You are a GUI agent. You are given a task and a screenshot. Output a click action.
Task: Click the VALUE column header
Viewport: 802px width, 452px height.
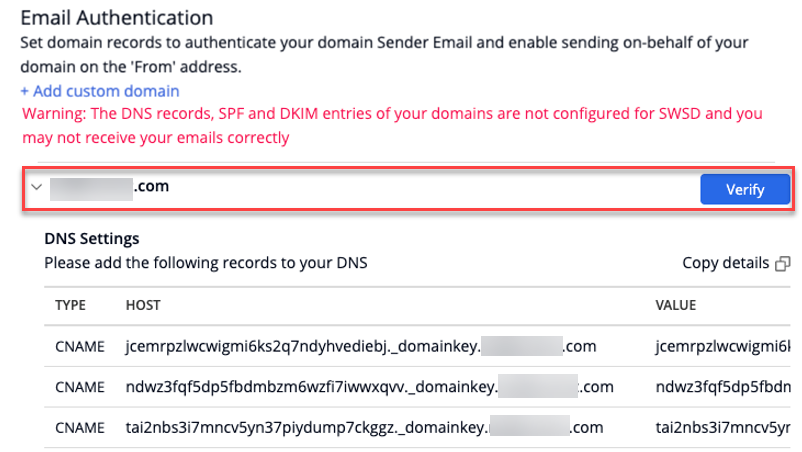[675, 304]
